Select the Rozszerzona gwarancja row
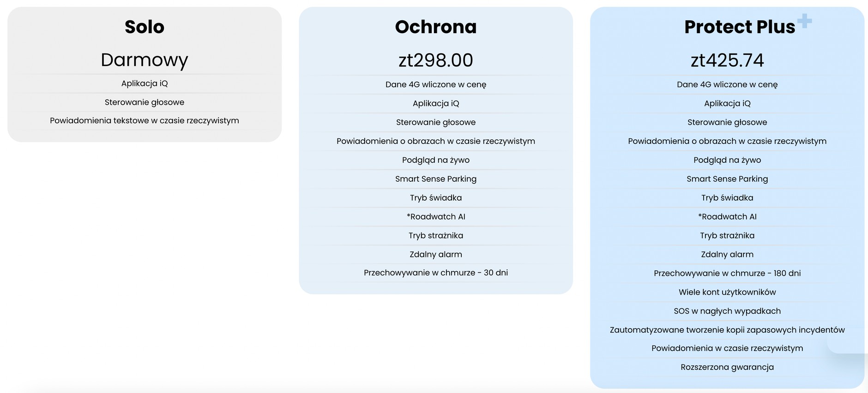This screenshot has height=393, width=868. tap(727, 368)
